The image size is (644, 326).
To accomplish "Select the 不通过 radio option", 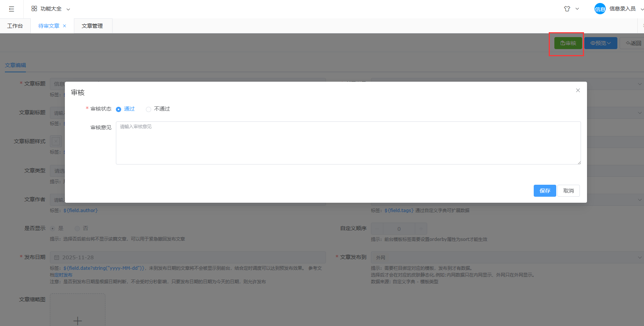I will pyautogui.click(x=149, y=109).
